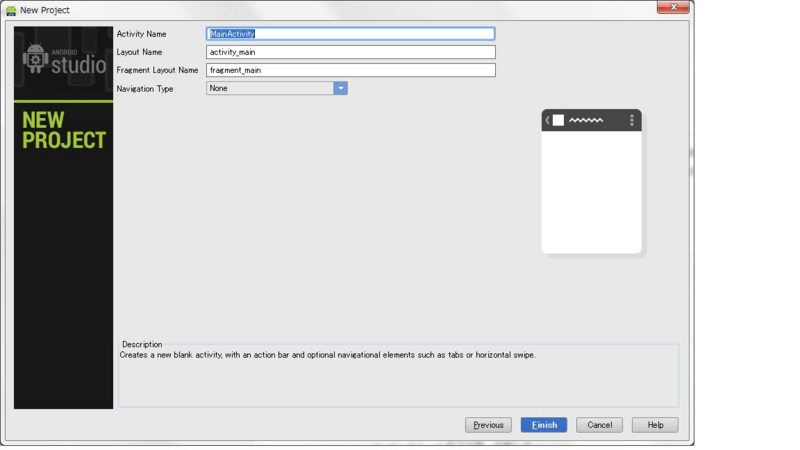Click the overflow menu icon in preview

pyautogui.click(x=632, y=120)
